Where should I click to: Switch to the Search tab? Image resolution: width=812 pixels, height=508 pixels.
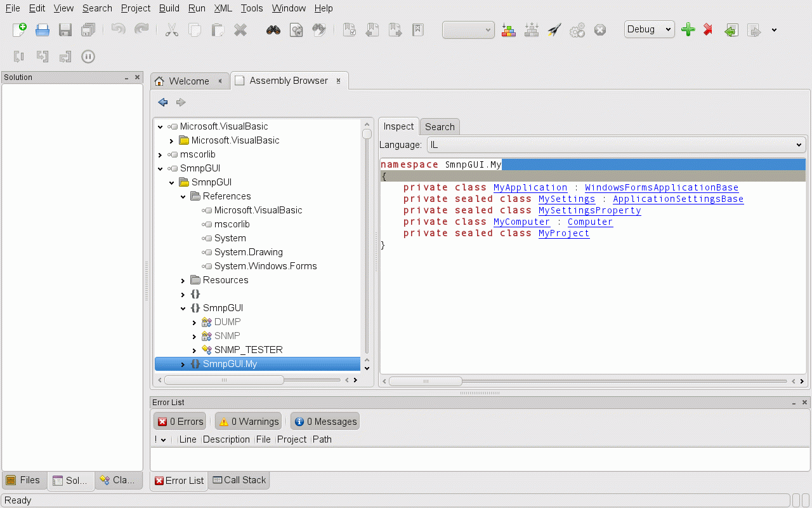(440, 126)
